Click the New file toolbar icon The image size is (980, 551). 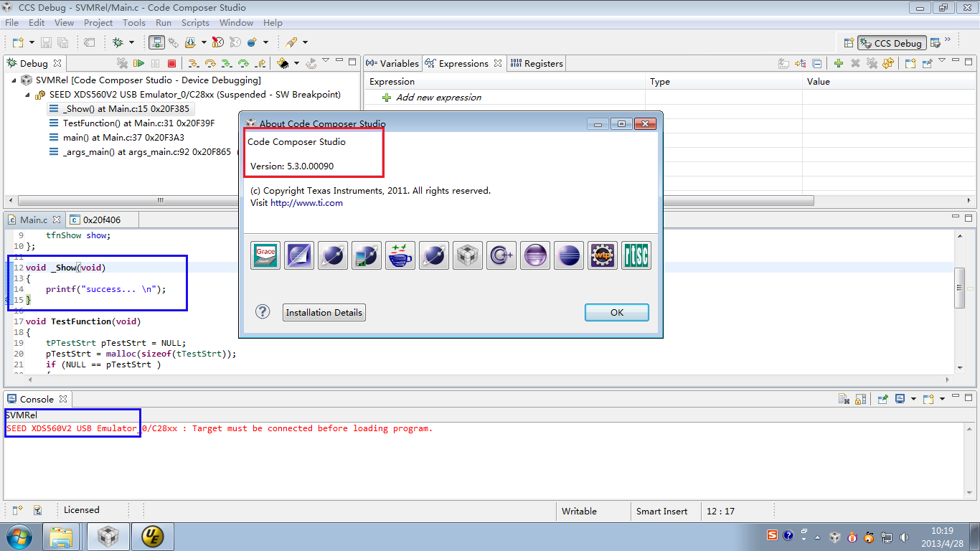(x=18, y=42)
